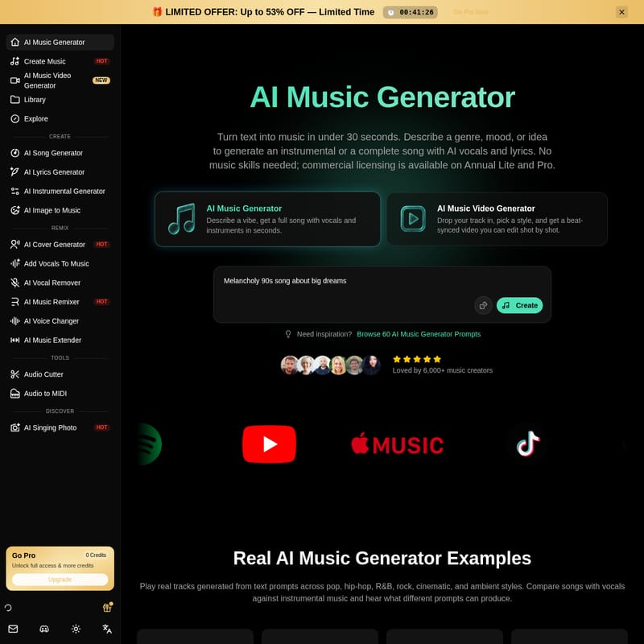644x644 pixels.
Task: Close the limited offer banner
Action: tap(621, 12)
